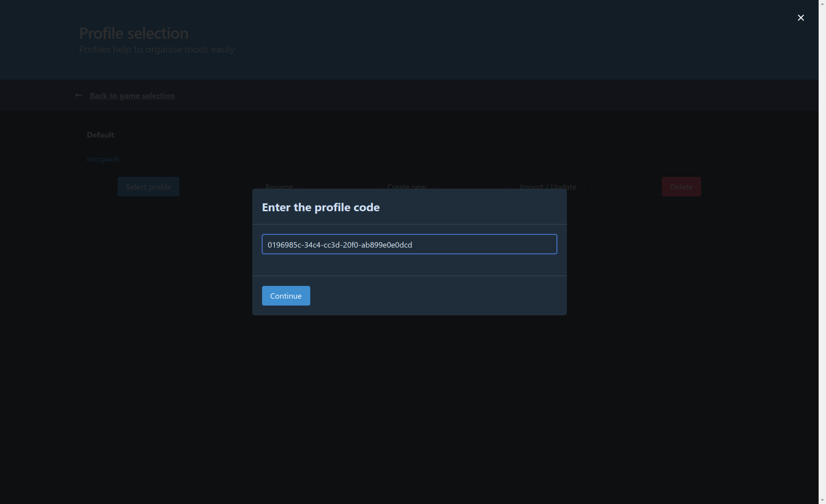Click the back arrow icon
The height and width of the screenshot is (504, 826).
(79, 95)
